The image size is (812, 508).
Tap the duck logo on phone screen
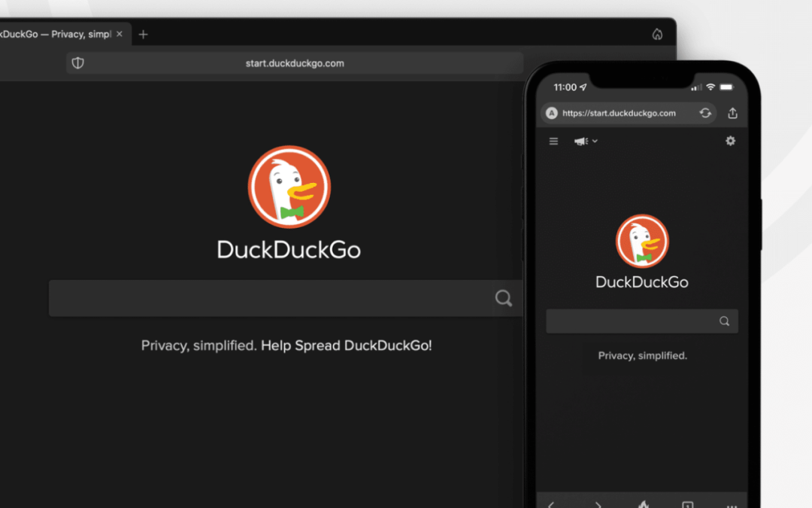(x=642, y=241)
